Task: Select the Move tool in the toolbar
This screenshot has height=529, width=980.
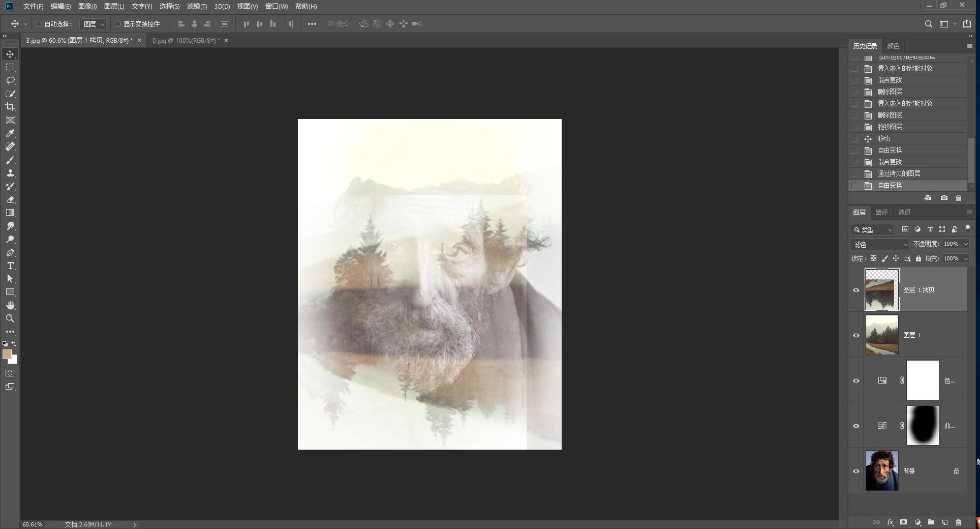Action: click(x=10, y=54)
